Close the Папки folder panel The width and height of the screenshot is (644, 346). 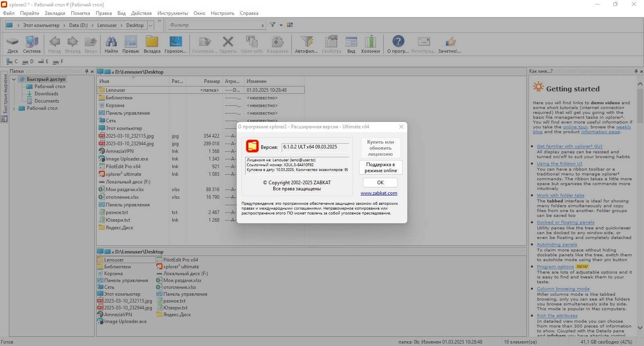pyautogui.click(x=92, y=72)
